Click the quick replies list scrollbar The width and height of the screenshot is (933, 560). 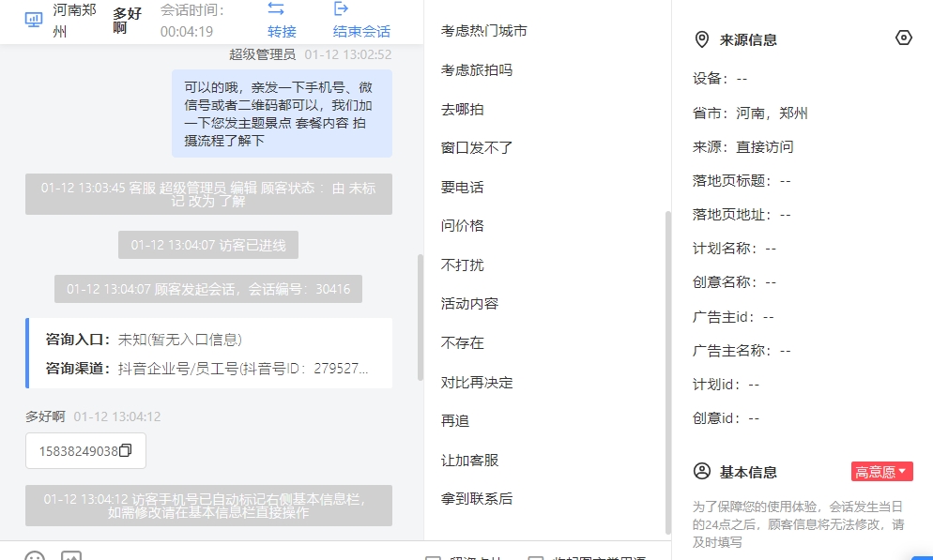667,372
